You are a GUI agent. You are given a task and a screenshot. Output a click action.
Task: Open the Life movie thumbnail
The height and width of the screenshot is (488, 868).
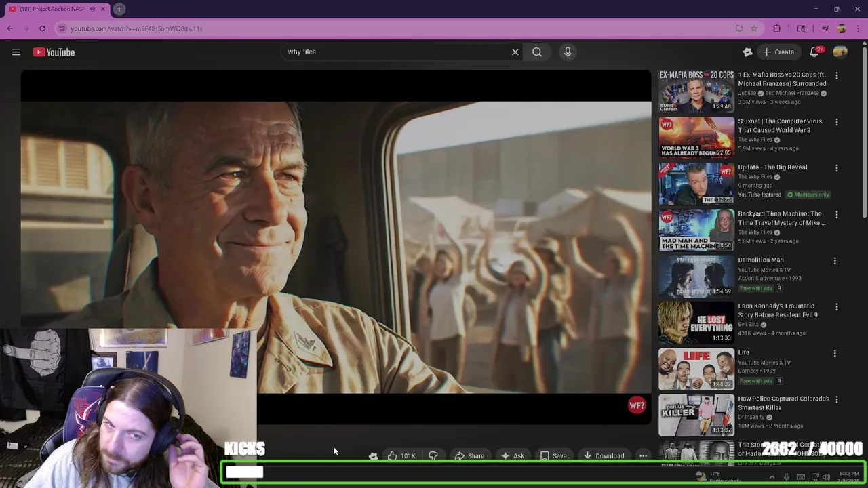click(696, 369)
